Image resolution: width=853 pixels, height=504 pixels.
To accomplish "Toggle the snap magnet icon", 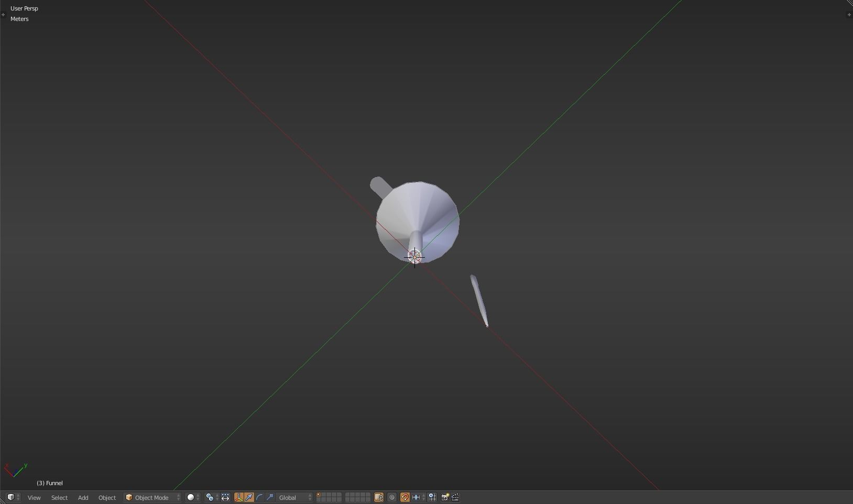I will [405, 497].
